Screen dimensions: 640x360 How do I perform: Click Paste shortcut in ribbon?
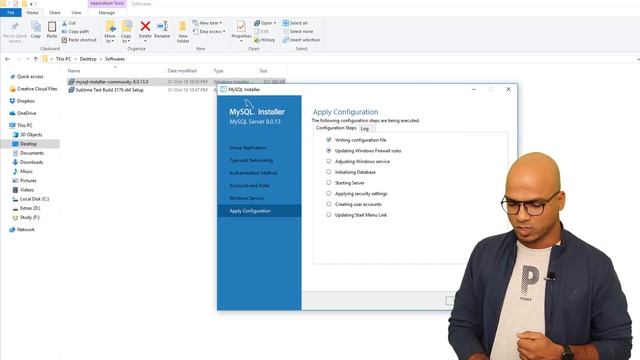(x=79, y=40)
